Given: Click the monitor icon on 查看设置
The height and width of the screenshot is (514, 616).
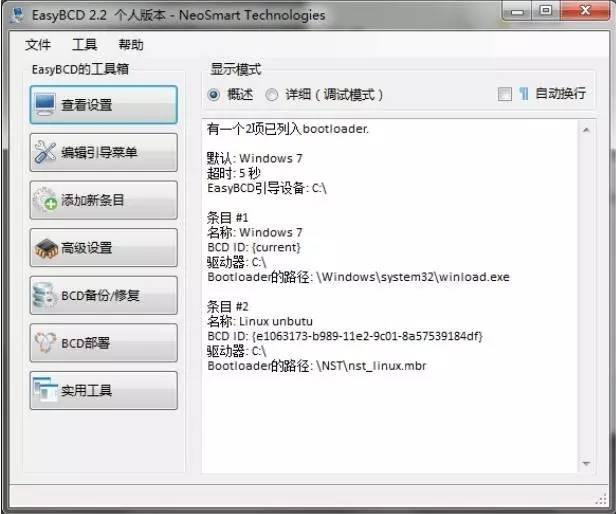Looking at the screenshot, I should click(x=44, y=105).
